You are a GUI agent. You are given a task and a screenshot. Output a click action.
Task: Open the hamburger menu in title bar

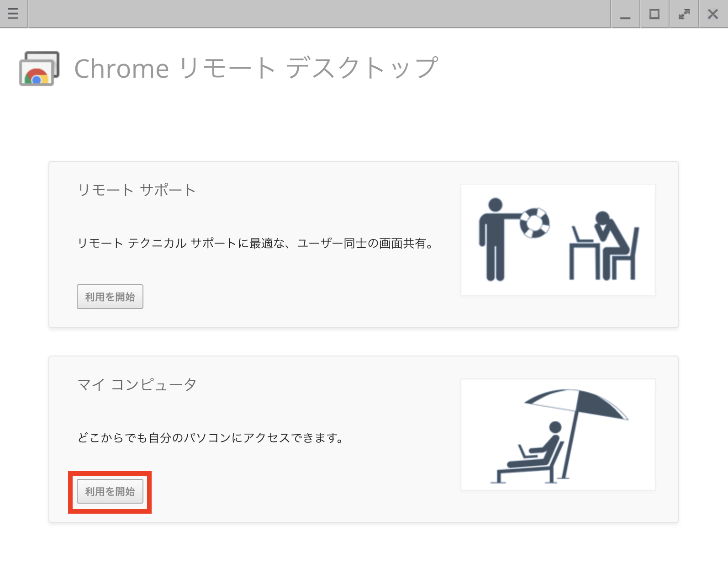point(14,14)
